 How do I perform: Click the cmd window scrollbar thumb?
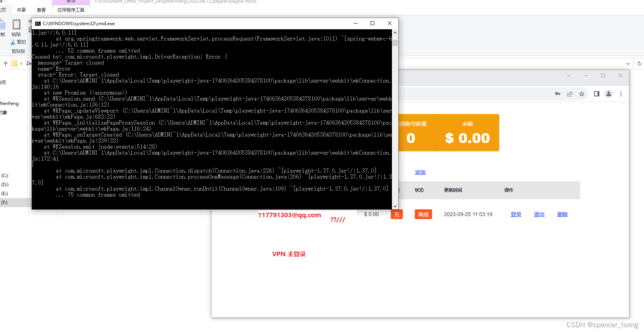(x=395, y=42)
